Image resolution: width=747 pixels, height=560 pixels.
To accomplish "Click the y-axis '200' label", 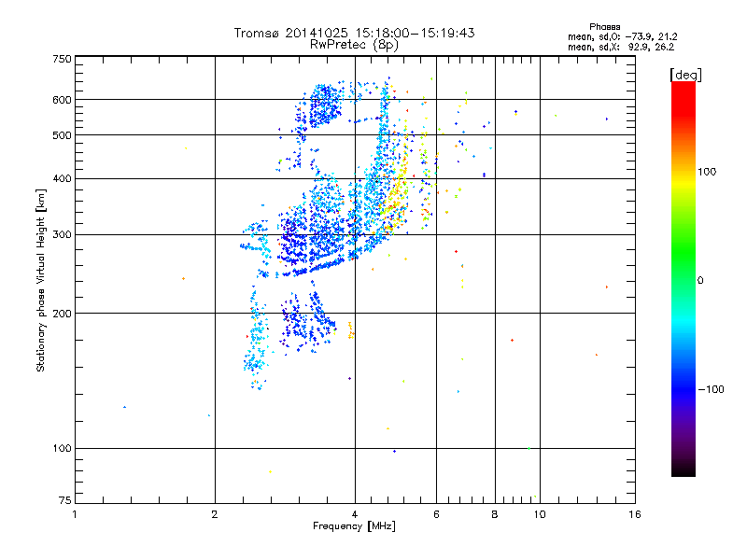I will click(62, 314).
